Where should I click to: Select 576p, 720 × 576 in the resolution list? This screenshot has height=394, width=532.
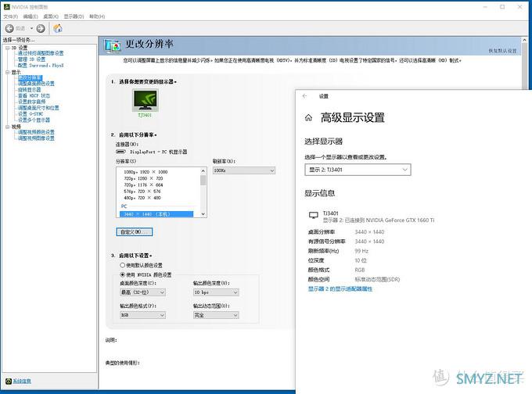tap(142, 192)
